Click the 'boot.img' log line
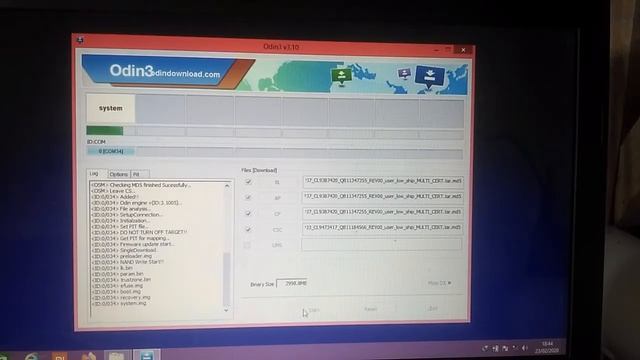Viewport: 640px width, 360px height. pos(116,291)
